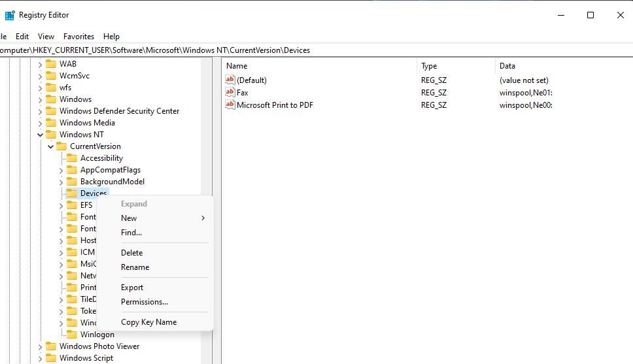Choose Permissions... from the context menu
The width and height of the screenshot is (633, 364).
[154, 302]
